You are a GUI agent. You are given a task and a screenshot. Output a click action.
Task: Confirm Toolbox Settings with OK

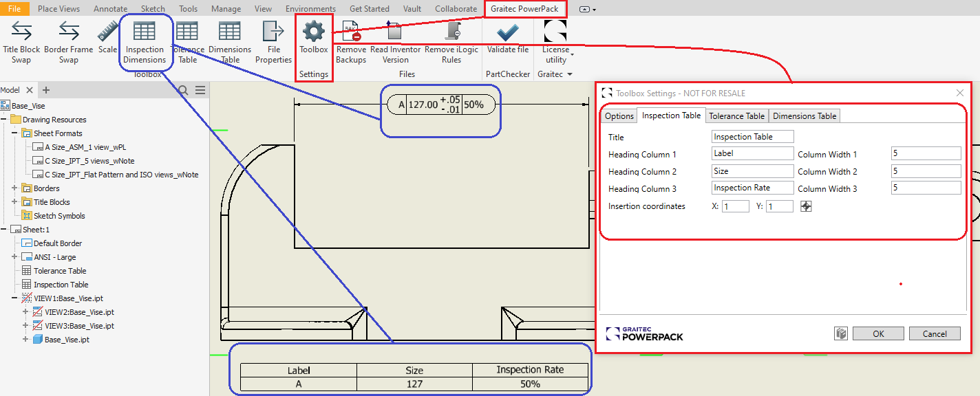coord(878,333)
